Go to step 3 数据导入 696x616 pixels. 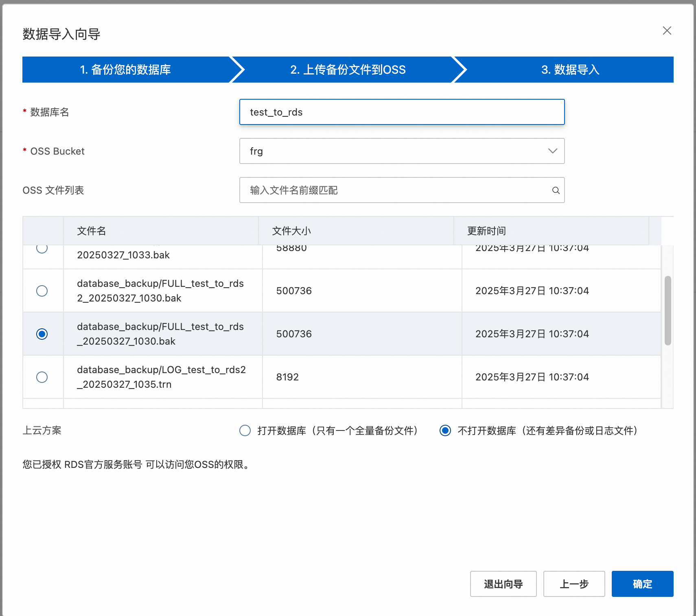[570, 70]
